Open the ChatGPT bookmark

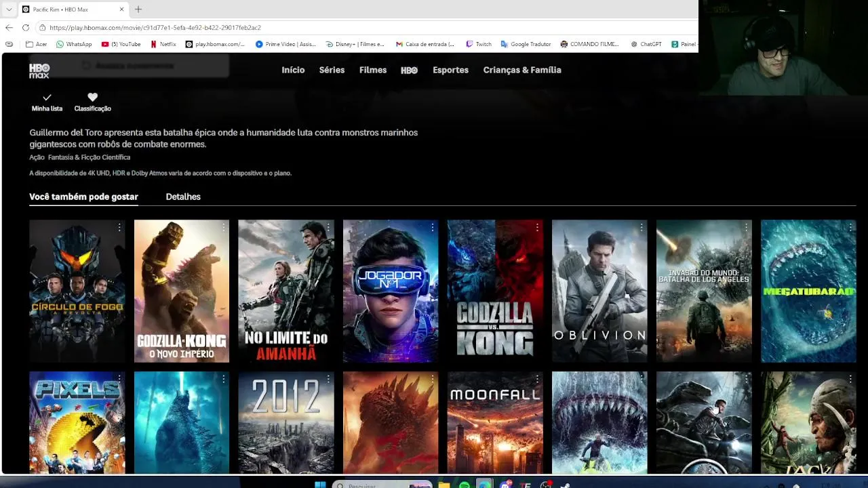point(646,44)
